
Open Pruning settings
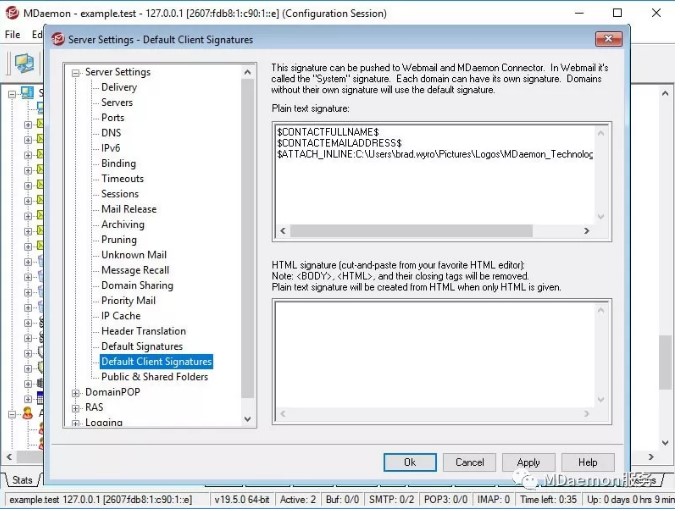[x=118, y=239]
